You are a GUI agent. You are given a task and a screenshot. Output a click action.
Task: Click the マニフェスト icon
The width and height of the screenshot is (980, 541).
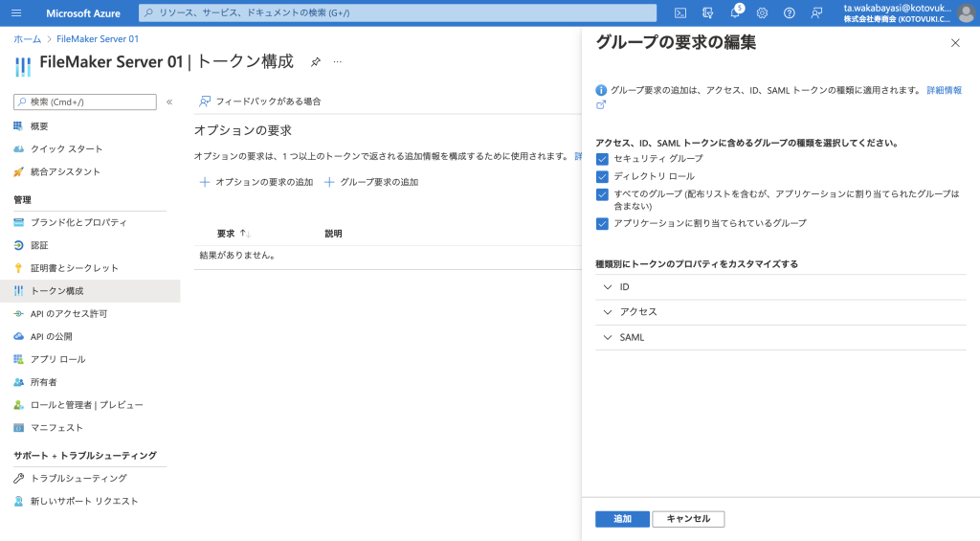pos(18,428)
